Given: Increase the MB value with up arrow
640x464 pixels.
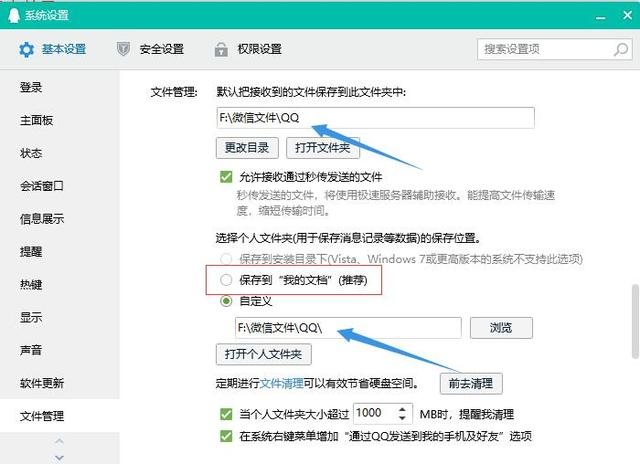Looking at the screenshot, I should [x=402, y=409].
